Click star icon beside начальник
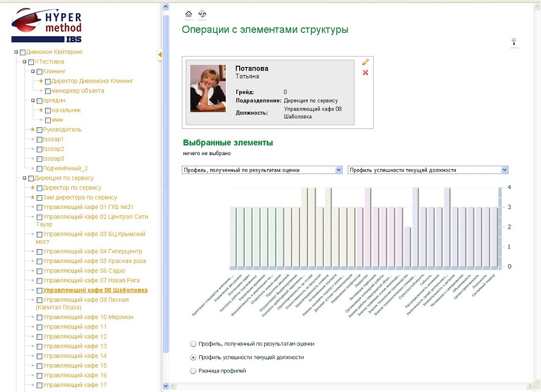The image size is (541, 392). tap(41, 110)
